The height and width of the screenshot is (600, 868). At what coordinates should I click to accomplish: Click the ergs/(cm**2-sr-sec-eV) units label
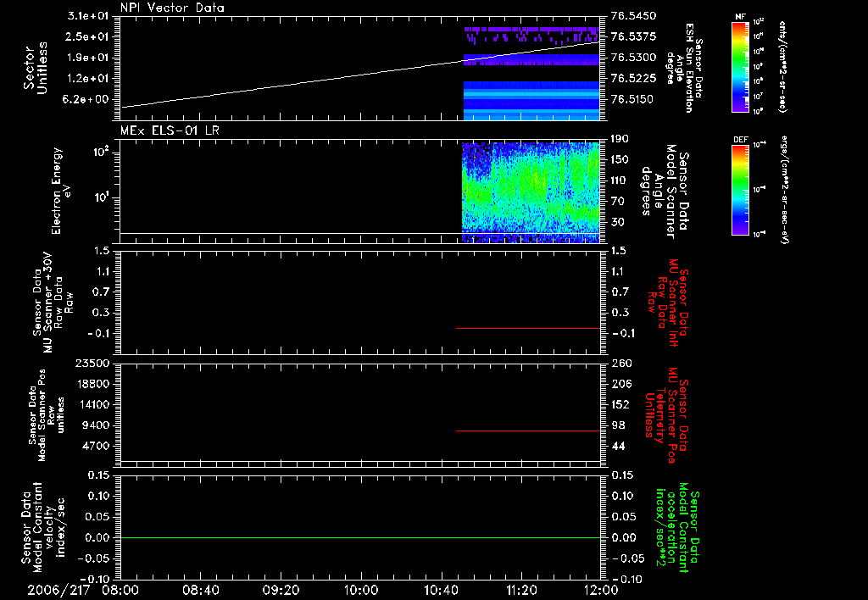click(x=785, y=189)
